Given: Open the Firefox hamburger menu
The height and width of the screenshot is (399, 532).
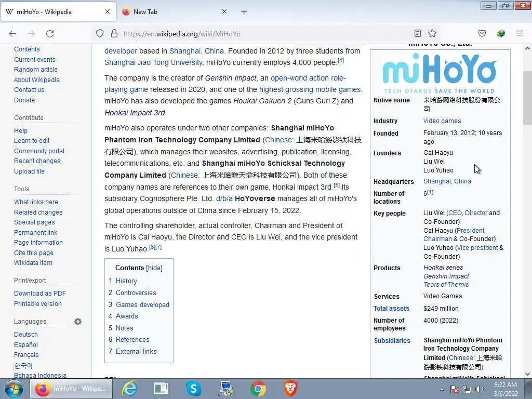Looking at the screenshot, I should pyautogui.click(x=520, y=33).
